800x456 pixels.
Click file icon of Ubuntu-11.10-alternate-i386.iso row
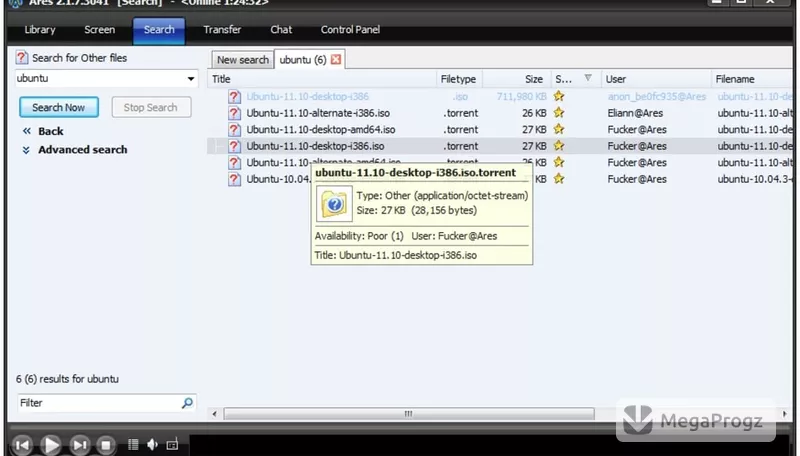click(234, 113)
